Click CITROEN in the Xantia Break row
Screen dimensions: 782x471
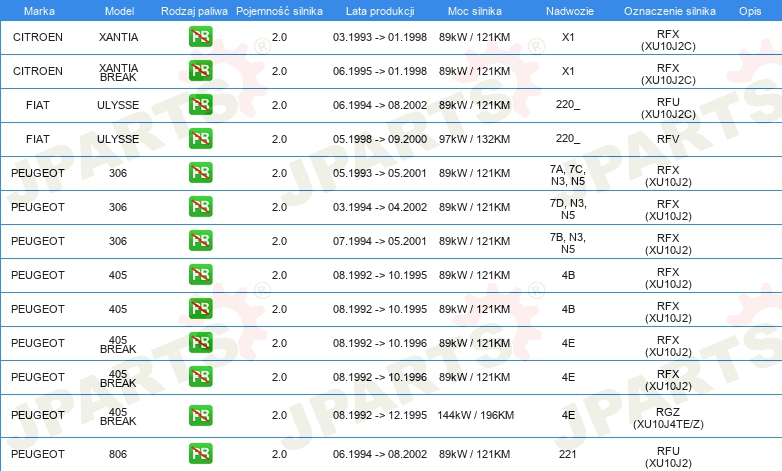38,71
